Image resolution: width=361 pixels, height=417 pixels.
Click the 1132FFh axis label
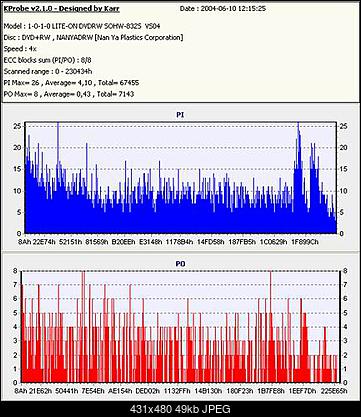coord(177,391)
